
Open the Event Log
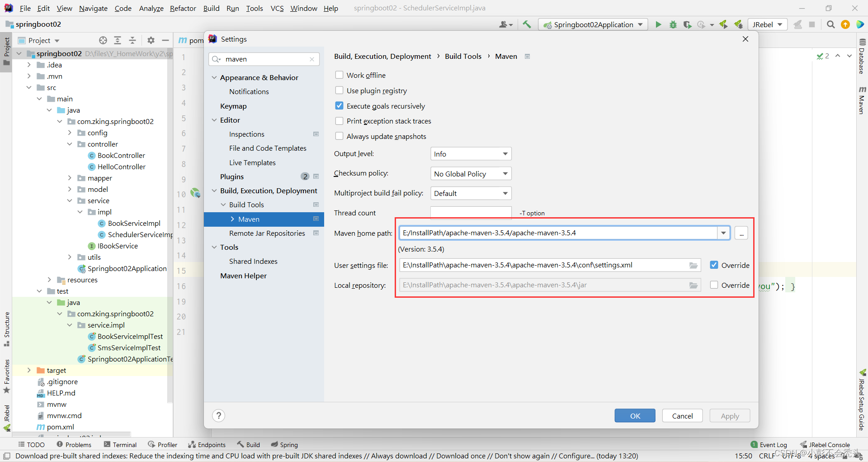pyautogui.click(x=769, y=445)
